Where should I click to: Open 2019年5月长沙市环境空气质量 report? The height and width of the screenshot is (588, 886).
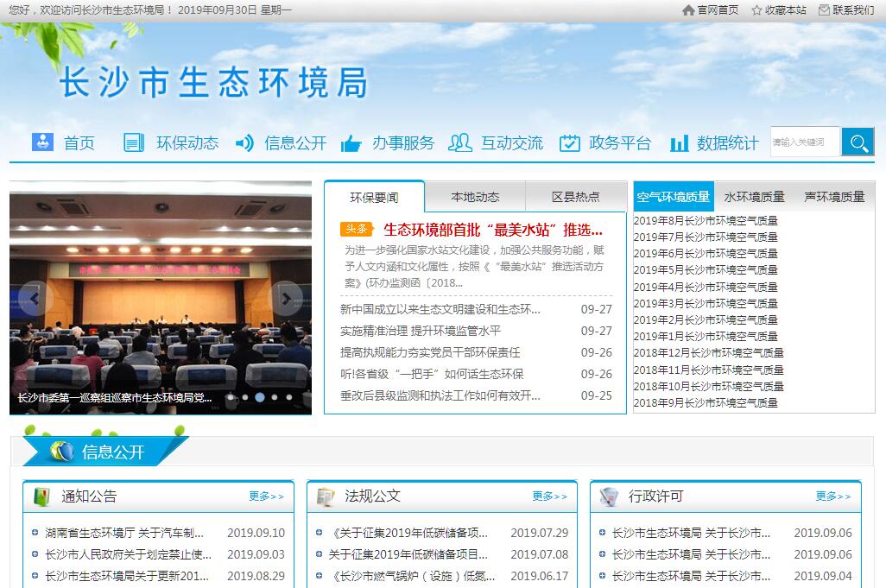point(706,270)
